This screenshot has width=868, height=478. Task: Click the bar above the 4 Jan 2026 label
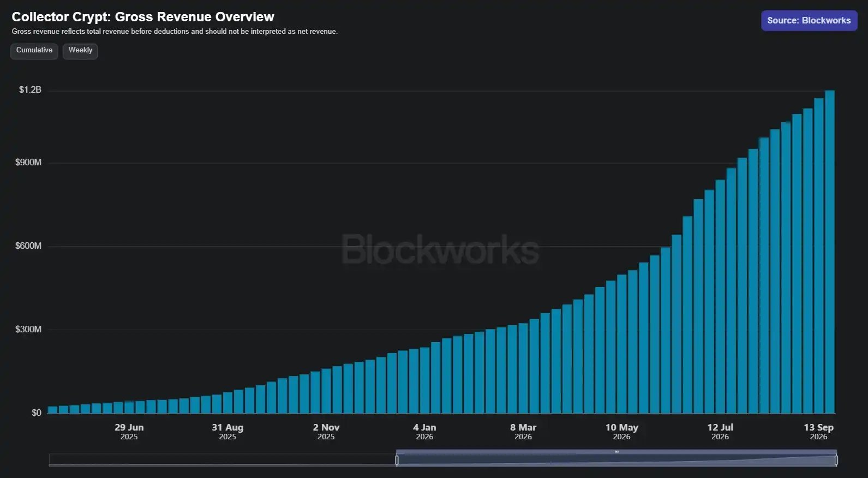pyautogui.click(x=424, y=380)
